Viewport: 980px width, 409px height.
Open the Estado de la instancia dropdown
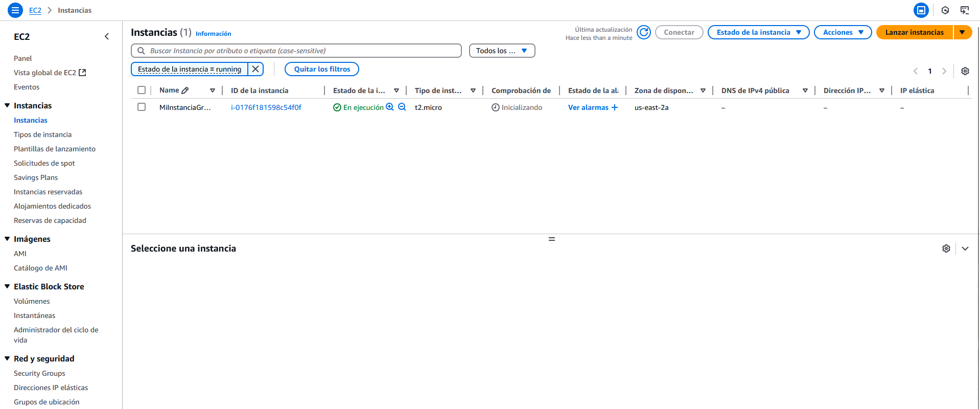758,32
